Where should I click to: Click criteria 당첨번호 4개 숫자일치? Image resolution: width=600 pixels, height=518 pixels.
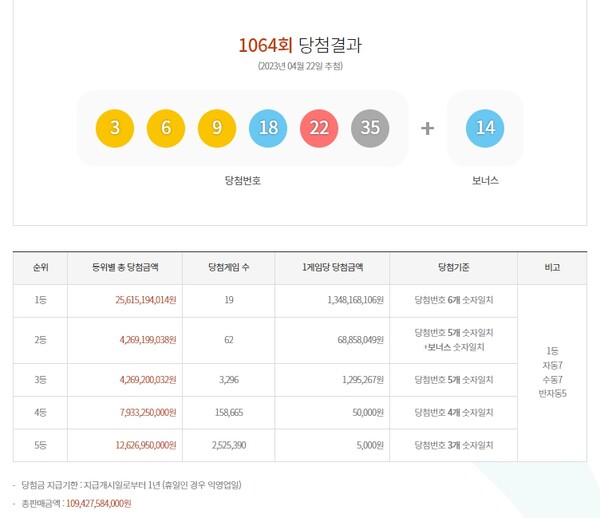tap(453, 412)
